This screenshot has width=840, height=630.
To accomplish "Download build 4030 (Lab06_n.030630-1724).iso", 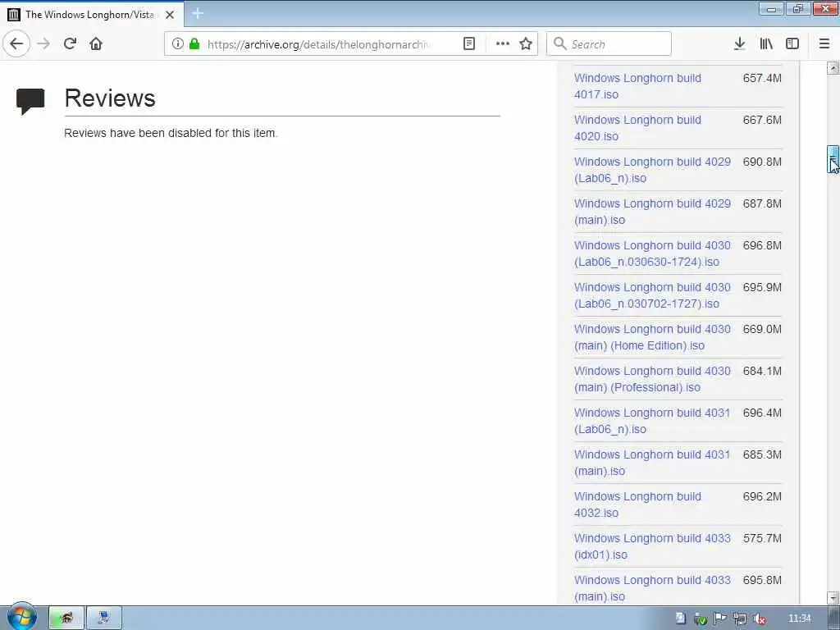I will click(652, 253).
